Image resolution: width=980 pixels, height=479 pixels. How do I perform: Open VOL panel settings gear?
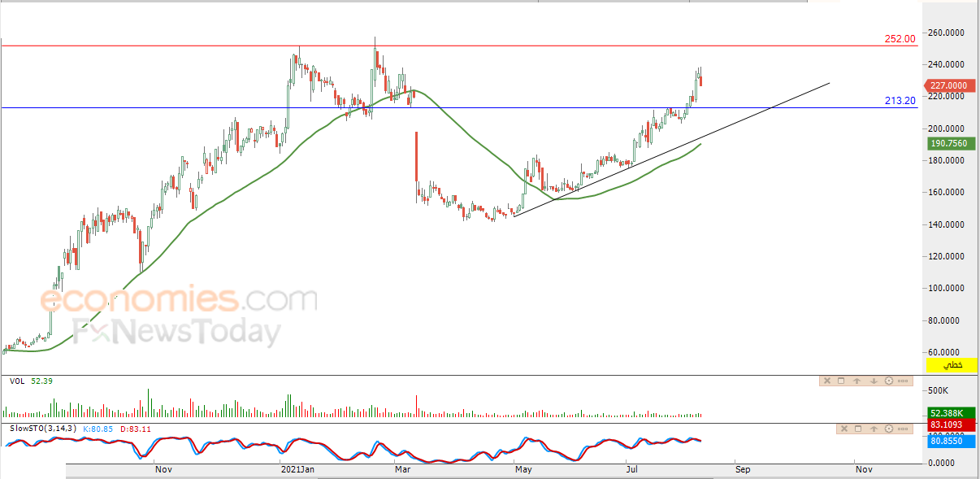click(x=888, y=381)
